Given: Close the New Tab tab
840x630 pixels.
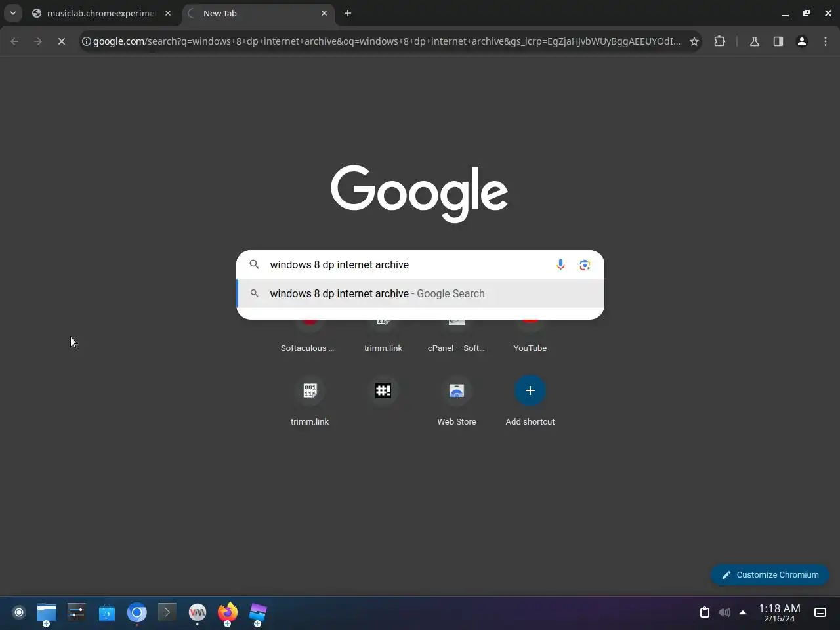Looking at the screenshot, I should pyautogui.click(x=324, y=13).
